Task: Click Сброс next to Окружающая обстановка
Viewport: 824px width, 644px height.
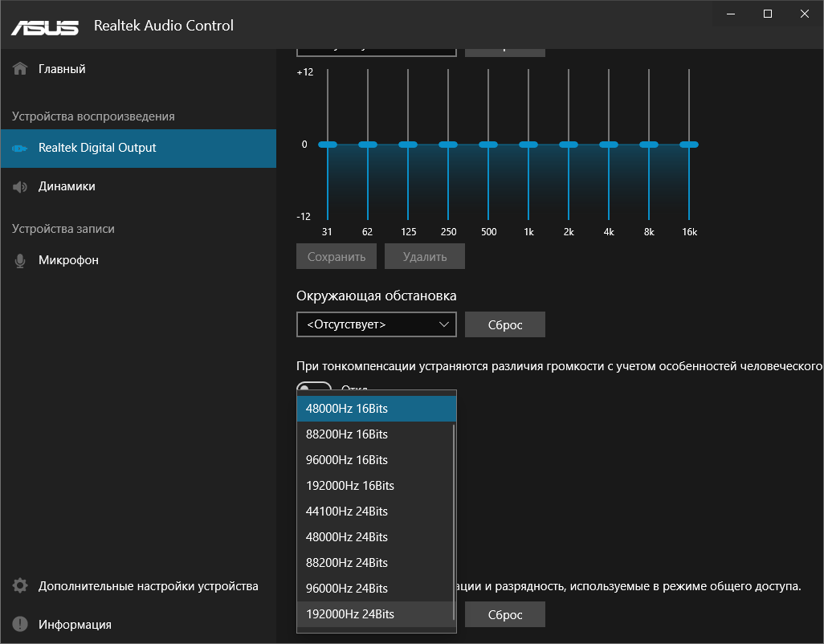Action: (504, 324)
